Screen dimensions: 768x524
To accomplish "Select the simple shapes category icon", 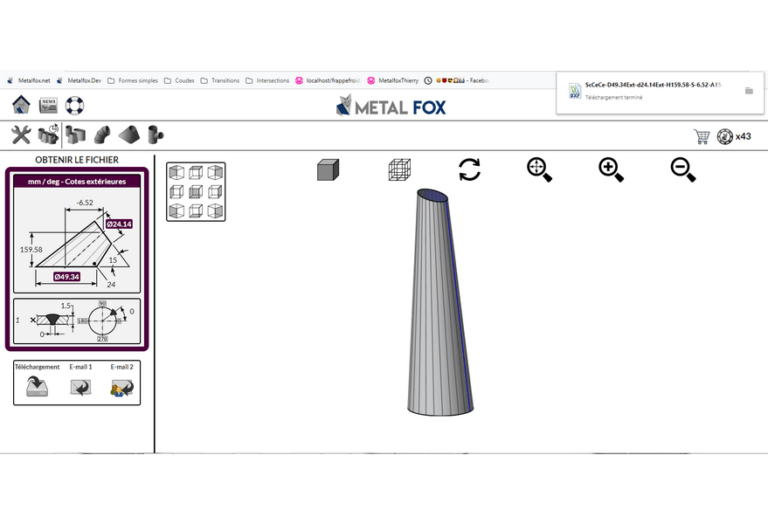I will click(75, 135).
